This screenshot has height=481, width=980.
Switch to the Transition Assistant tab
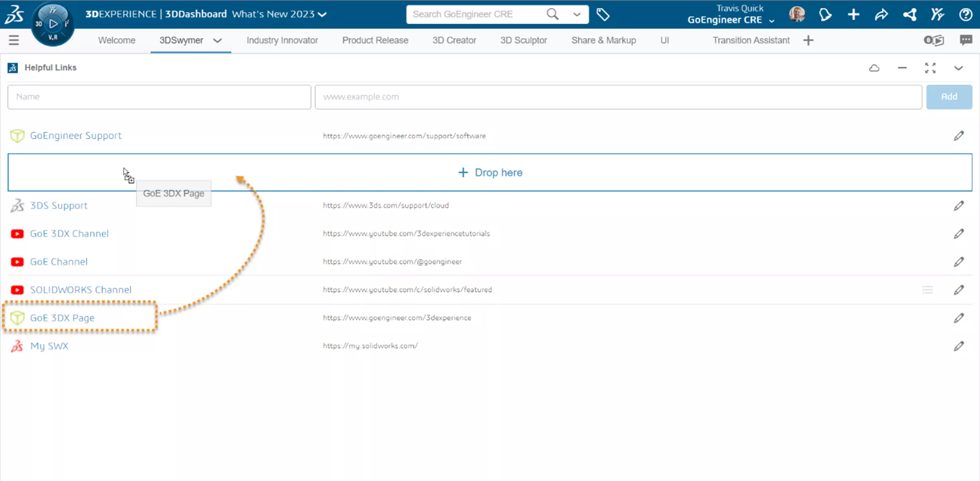point(751,40)
